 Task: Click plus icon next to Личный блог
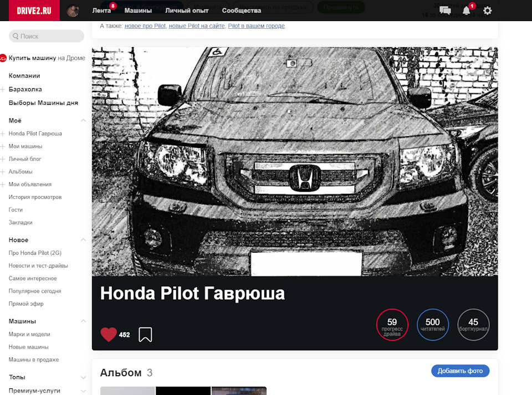(x=2, y=159)
